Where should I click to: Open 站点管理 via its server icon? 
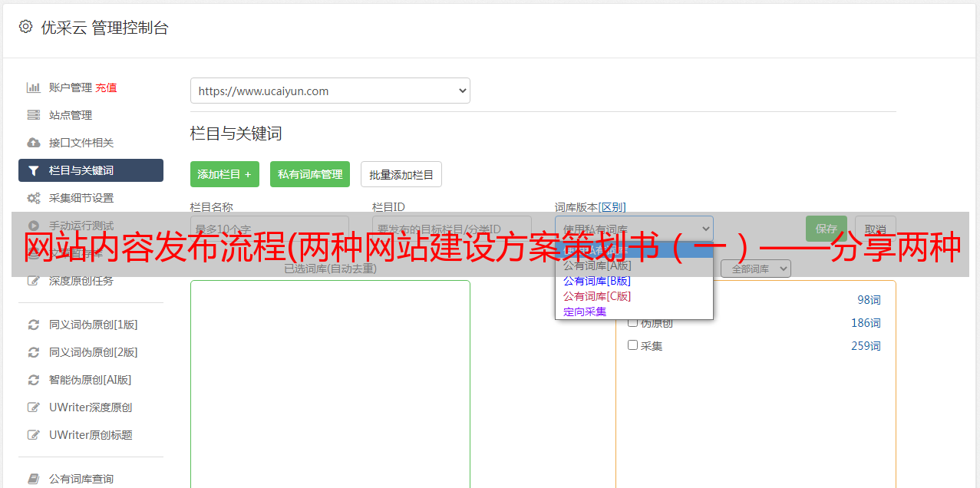33,115
